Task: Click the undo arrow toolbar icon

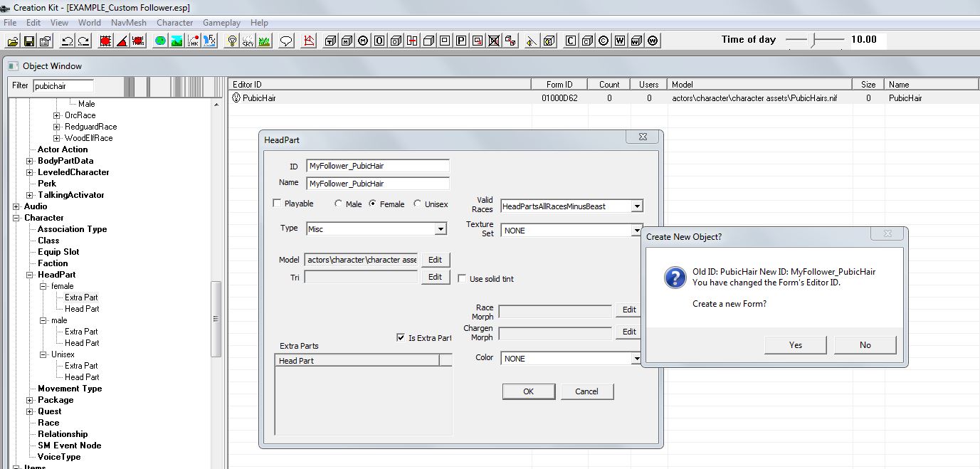Action: click(68, 41)
